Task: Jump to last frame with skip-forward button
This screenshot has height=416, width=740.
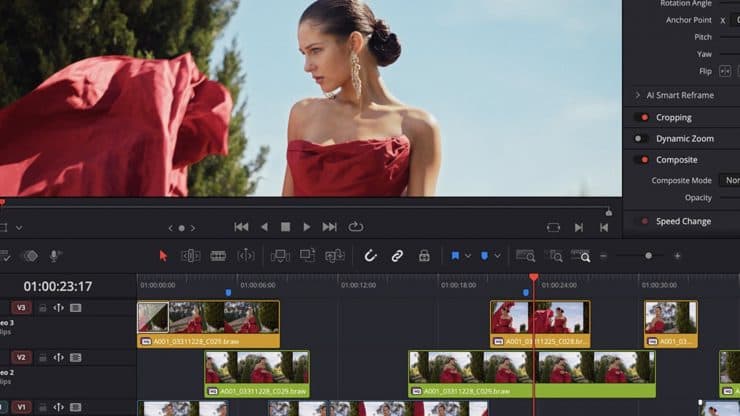Action: (x=329, y=227)
